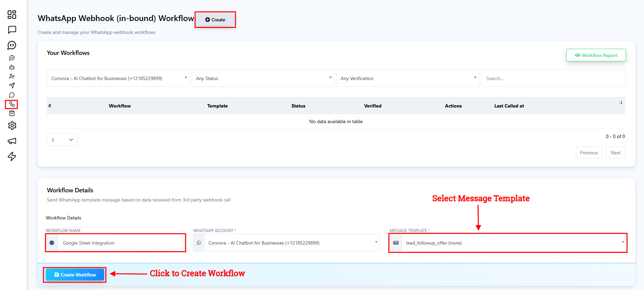
Task: Click the WhatsApp icon beside account field
Action: (x=199, y=243)
